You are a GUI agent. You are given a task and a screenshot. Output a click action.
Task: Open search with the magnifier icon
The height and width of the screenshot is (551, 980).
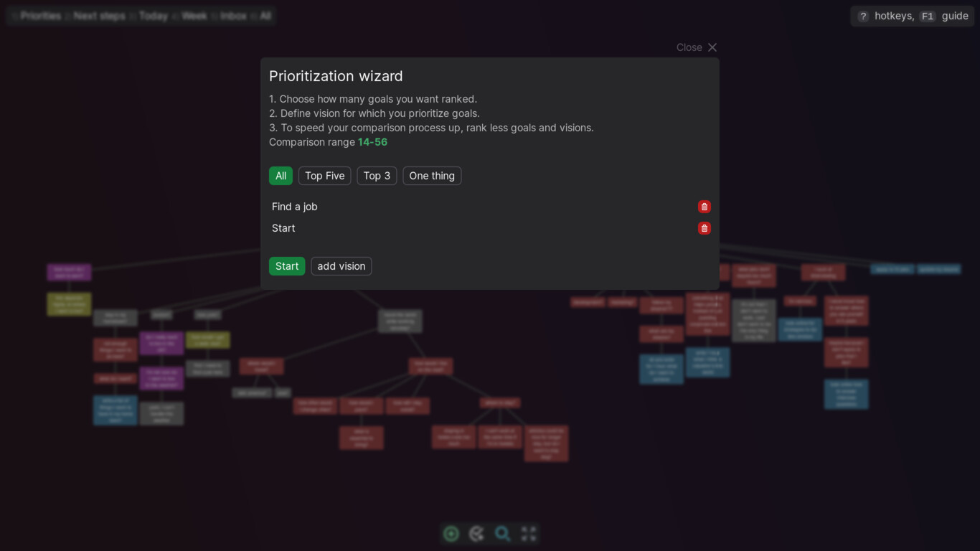[x=503, y=534]
